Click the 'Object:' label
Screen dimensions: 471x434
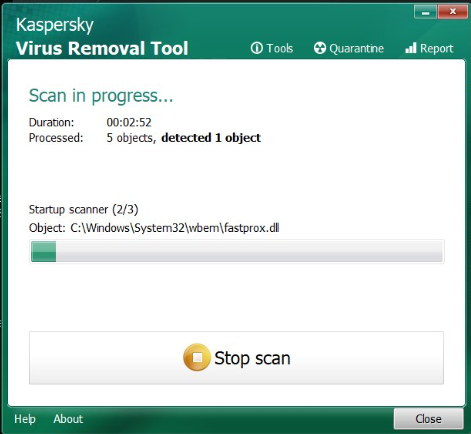tap(47, 228)
